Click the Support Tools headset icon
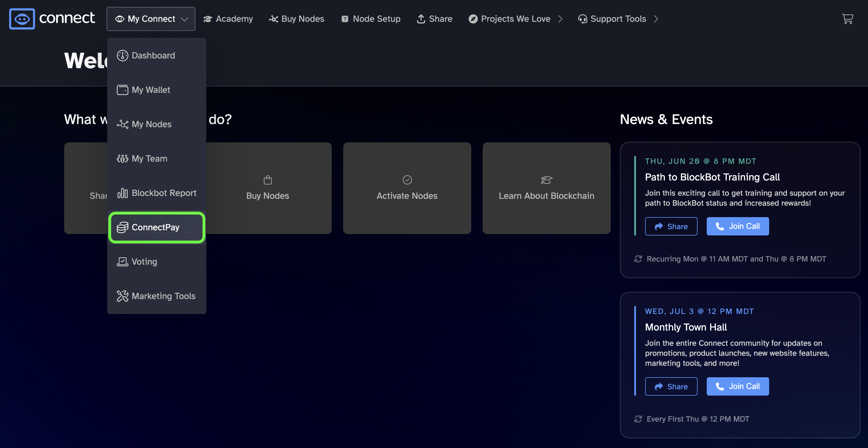Viewport: 868px width, 448px height. (x=583, y=19)
